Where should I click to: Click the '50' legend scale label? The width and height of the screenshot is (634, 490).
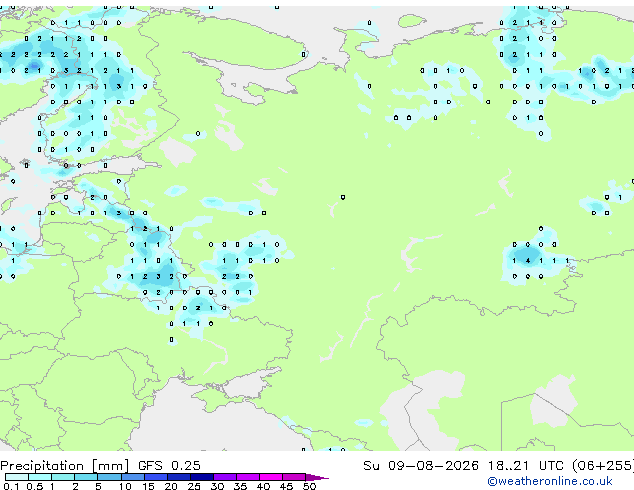tap(310, 486)
